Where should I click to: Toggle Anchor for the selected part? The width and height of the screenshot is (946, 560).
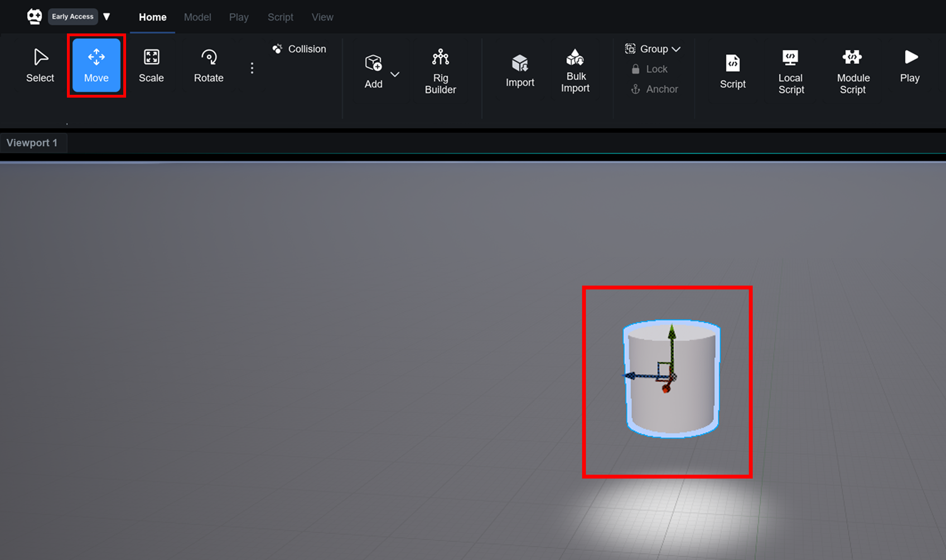click(x=654, y=89)
